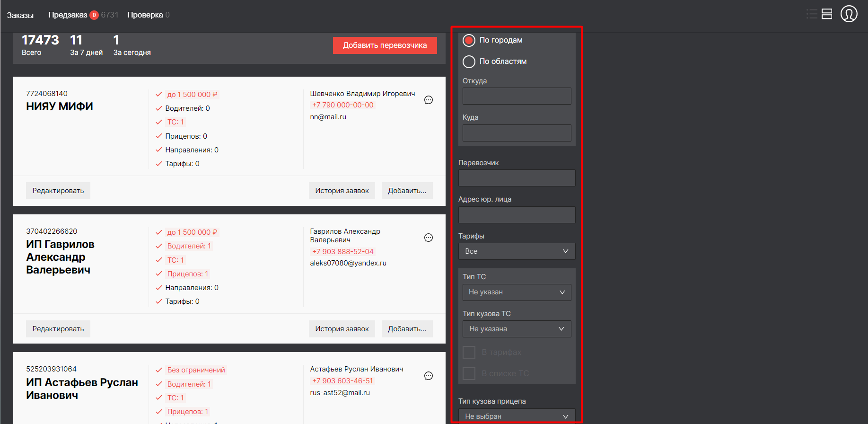Select the По областям radio button

(x=469, y=62)
